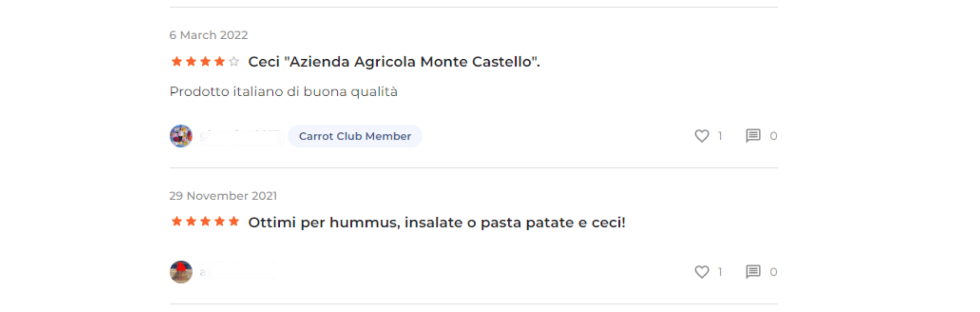The width and height of the screenshot is (980, 312).
Task: Click the like count on the Ceci review
Action: tap(720, 136)
